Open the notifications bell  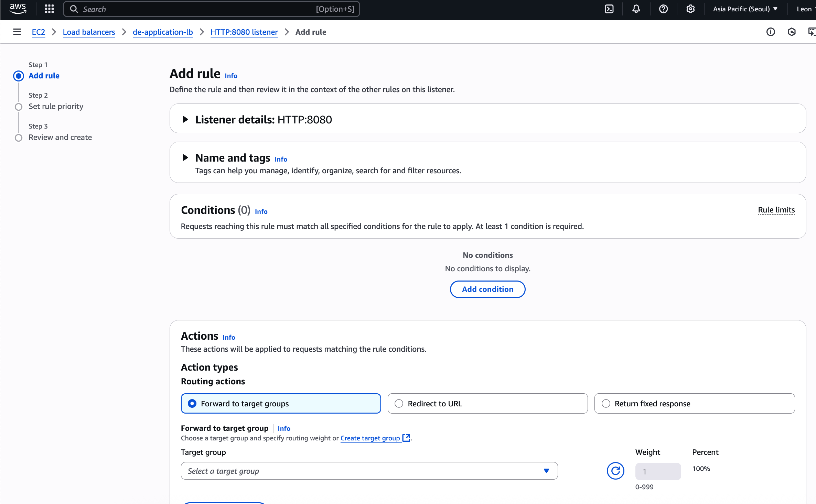click(636, 9)
